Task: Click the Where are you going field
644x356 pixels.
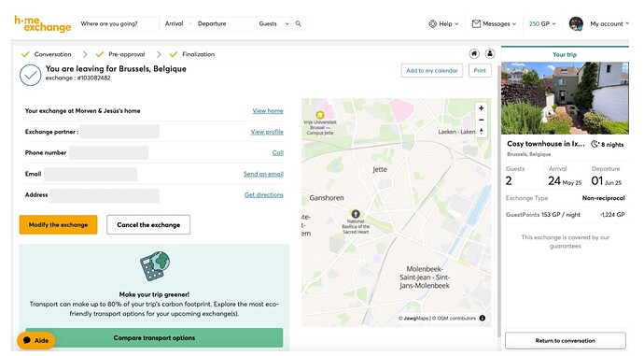Action: coord(119,24)
